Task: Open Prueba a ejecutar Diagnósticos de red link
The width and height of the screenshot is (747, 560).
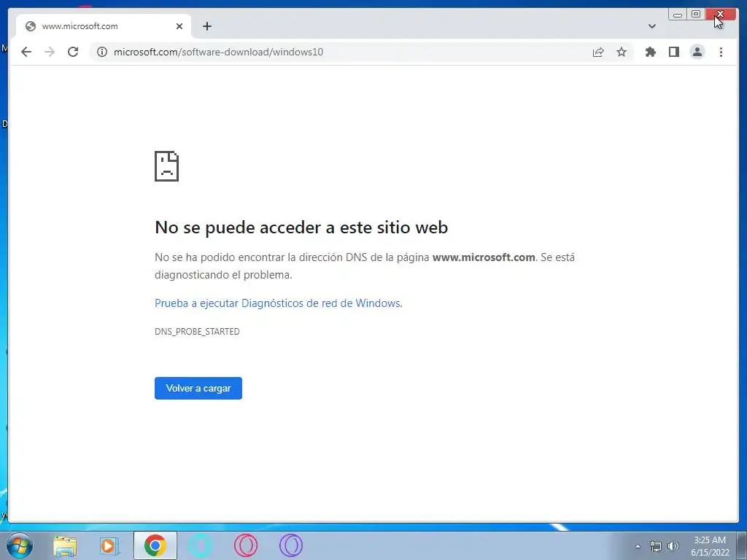Action: [278, 303]
